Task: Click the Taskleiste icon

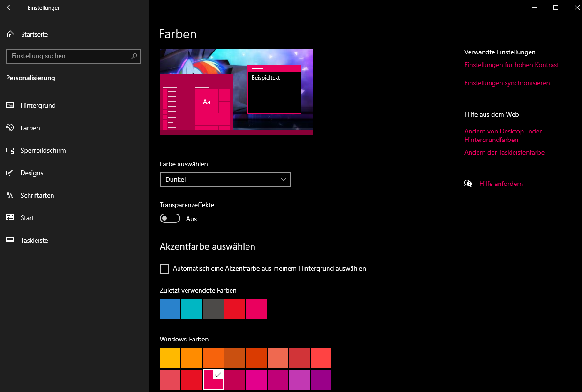Action: 10,240
